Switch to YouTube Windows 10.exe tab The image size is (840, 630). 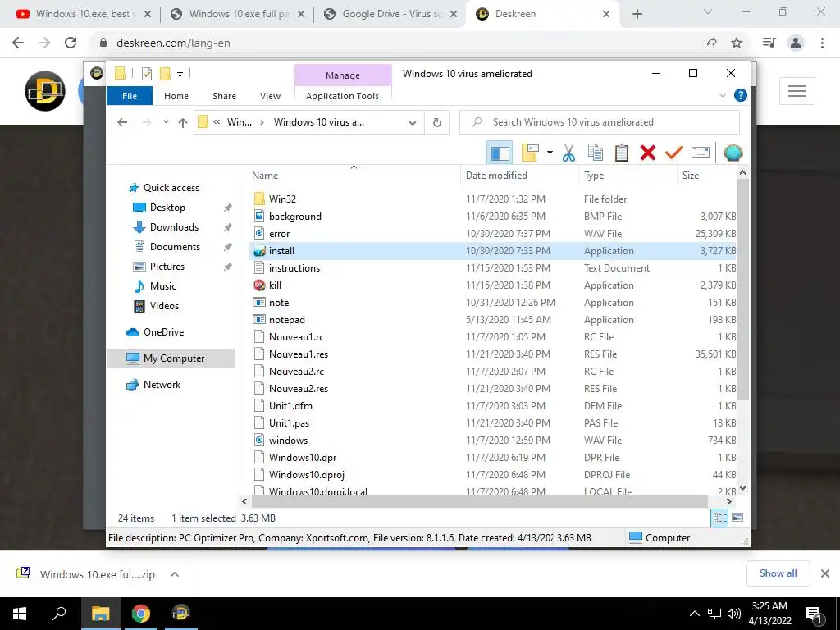83,14
